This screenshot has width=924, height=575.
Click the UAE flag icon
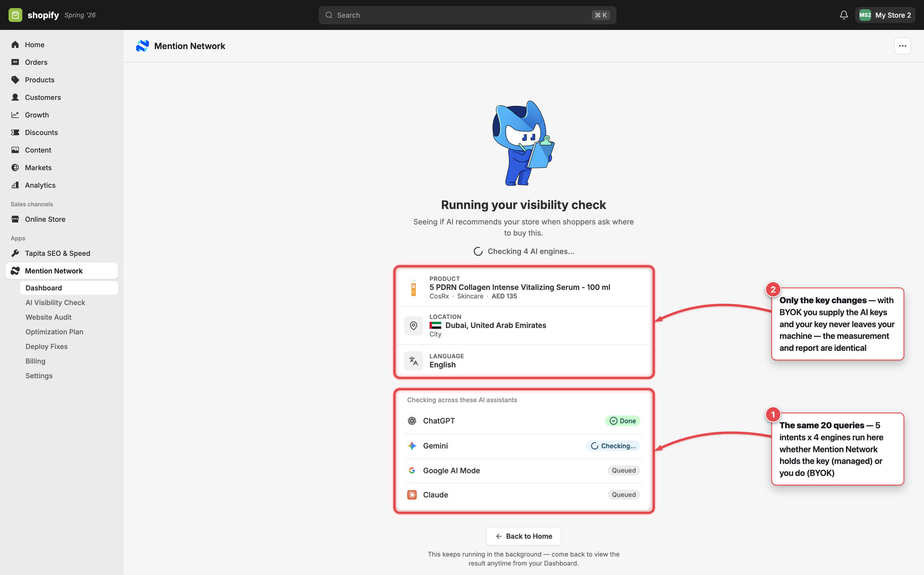(436, 325)
